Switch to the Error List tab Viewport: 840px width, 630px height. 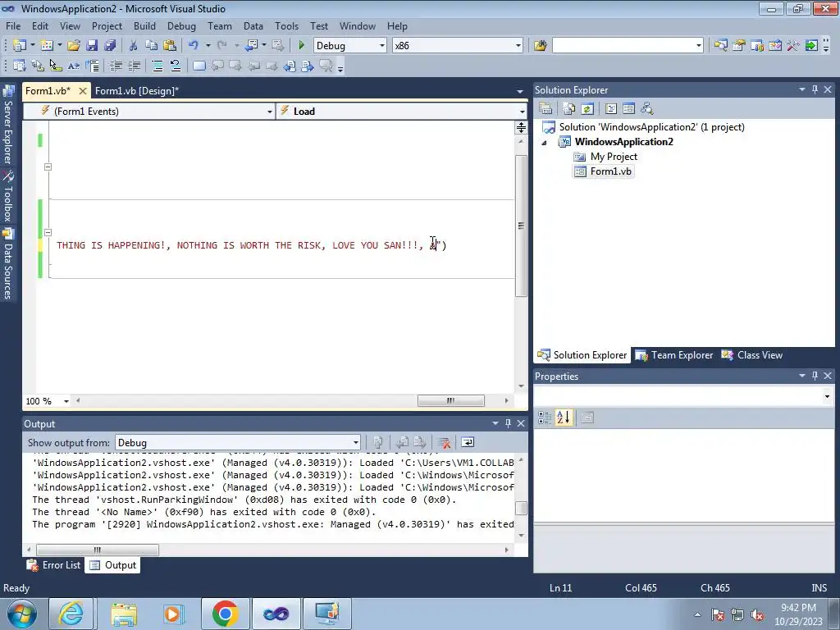pos(55,565)
